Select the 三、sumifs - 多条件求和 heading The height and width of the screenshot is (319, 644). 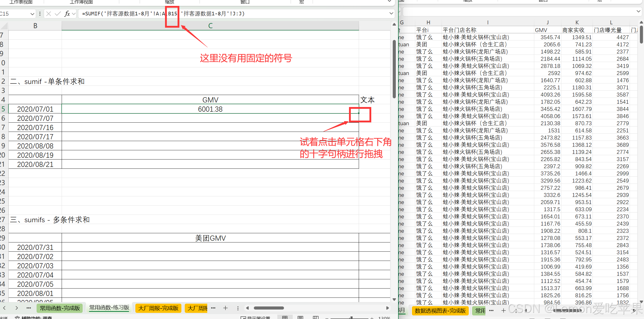point(50,220)
